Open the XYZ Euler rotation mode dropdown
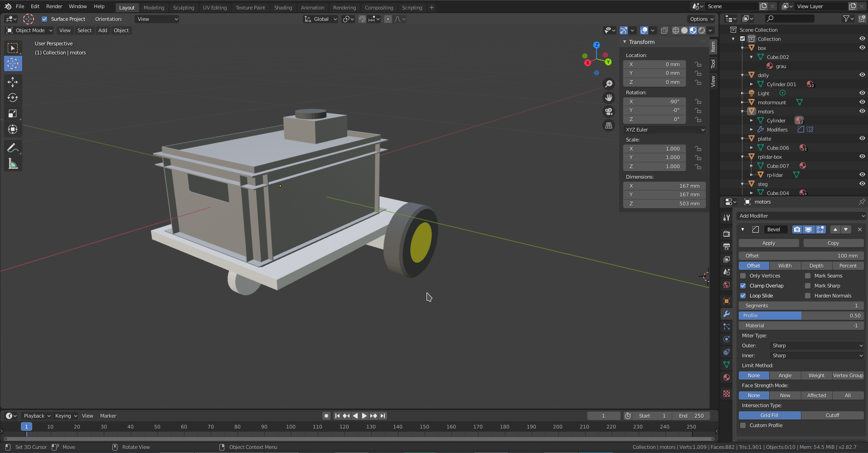 664,130
